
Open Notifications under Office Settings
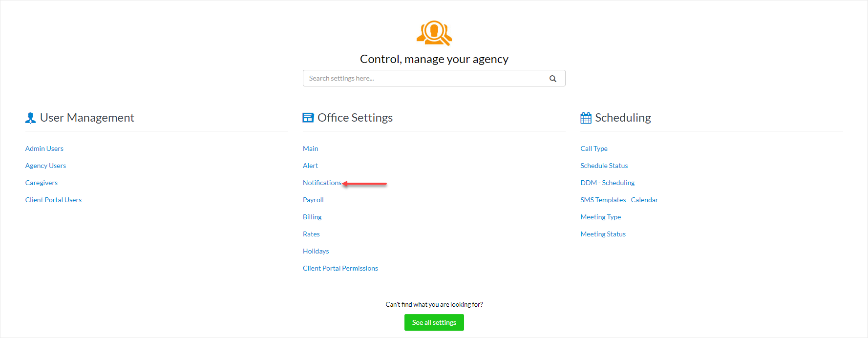click(322, 183)
